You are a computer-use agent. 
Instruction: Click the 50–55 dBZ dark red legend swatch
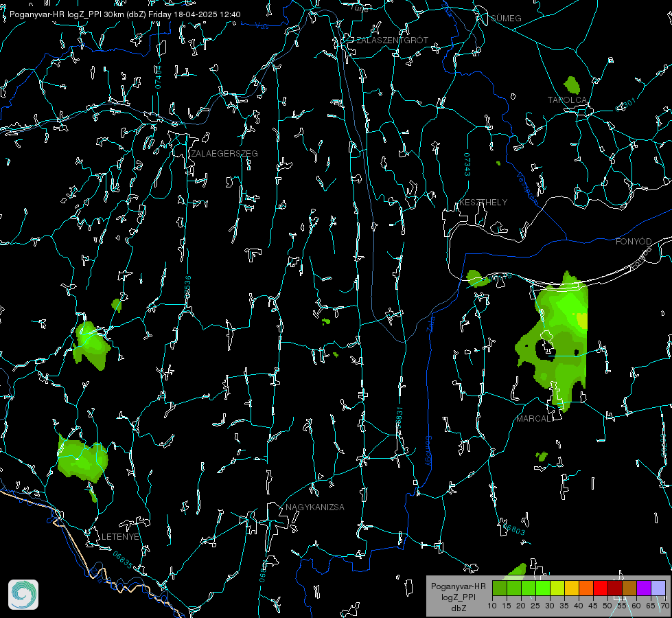click(x=615, y=588)
